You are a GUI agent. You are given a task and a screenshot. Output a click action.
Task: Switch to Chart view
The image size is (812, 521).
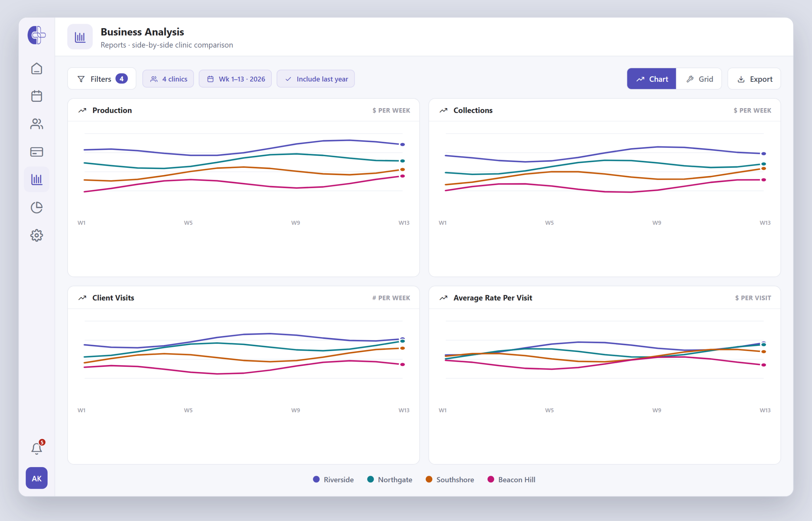point(652,79)
